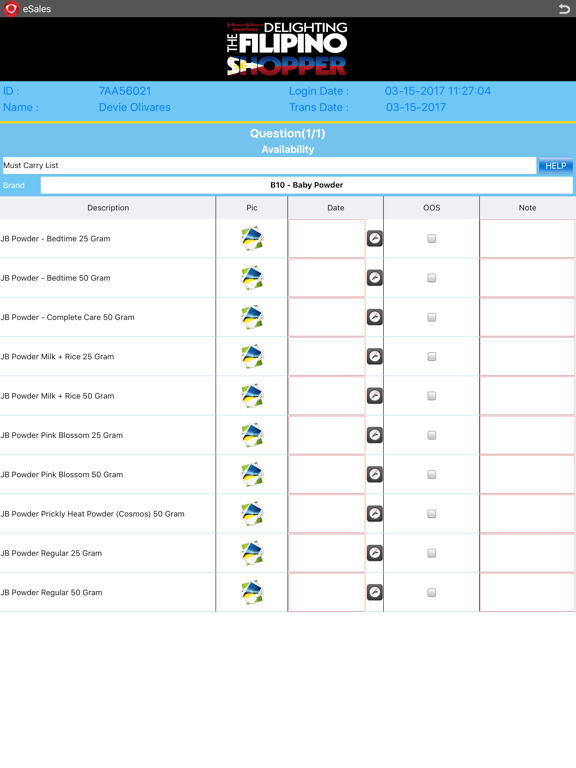The width and height of the screenshot is (576, 768).
Task: Open picture for JB Powder Bedtime 25 Gram
Action: coord(252,239)
